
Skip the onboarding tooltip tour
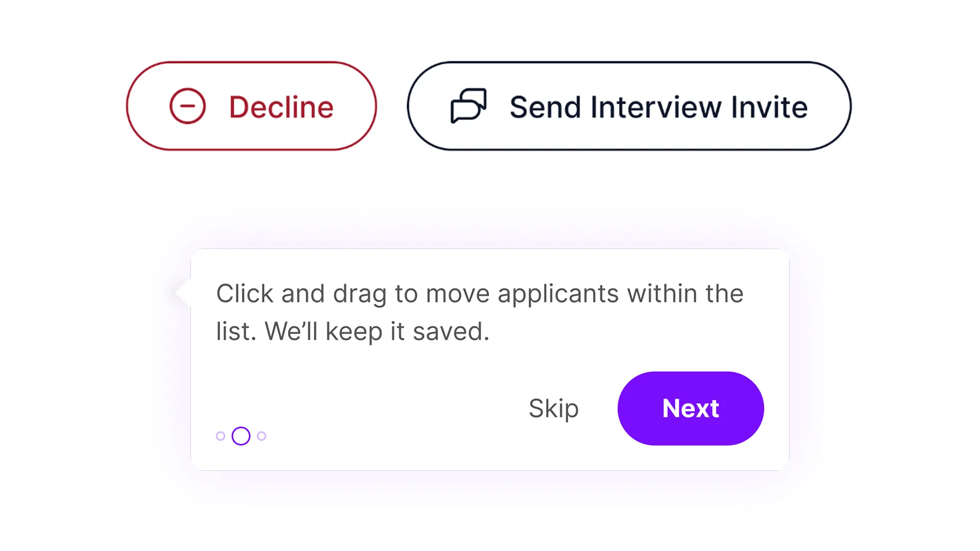point(553,408)
